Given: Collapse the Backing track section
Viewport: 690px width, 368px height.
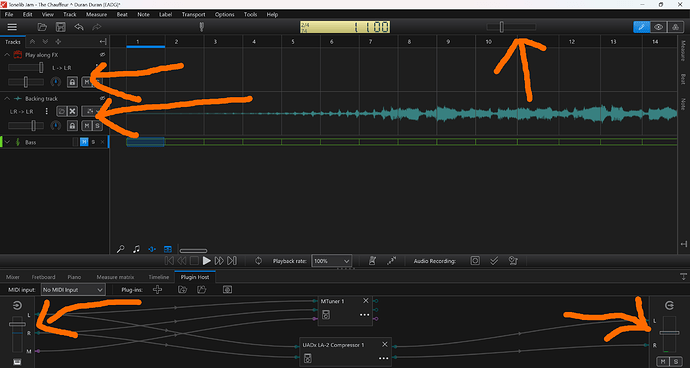Looking at the screenshot, I should pyautogui.click(x=7, y=99).
